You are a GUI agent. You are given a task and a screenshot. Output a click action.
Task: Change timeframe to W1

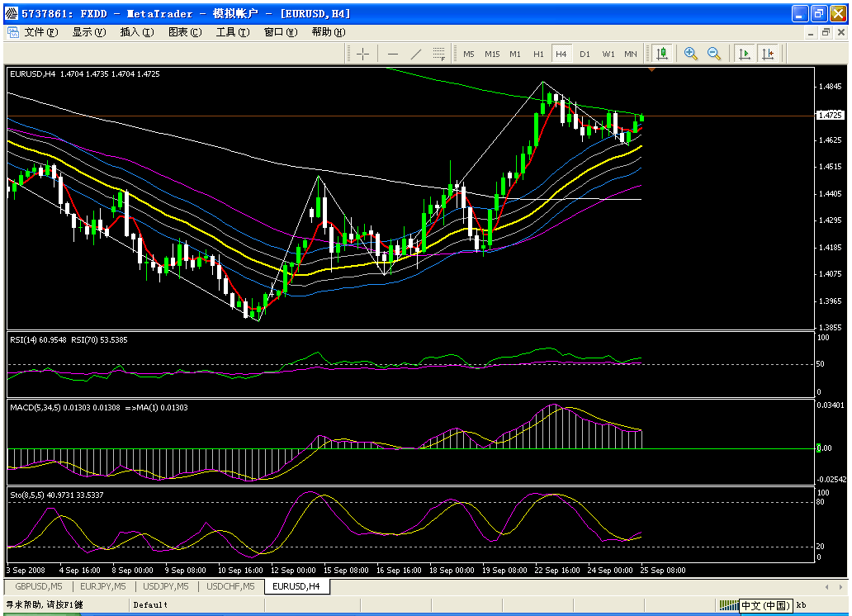608,54
